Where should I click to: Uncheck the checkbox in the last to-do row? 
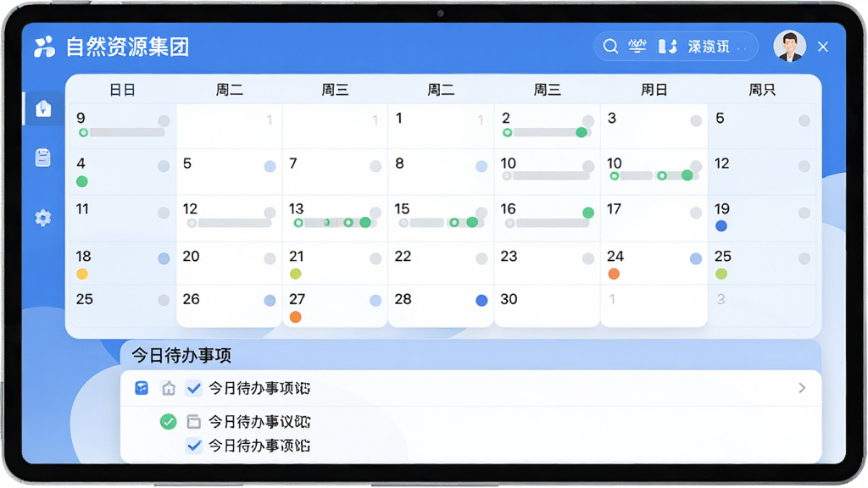click(194, 446)
